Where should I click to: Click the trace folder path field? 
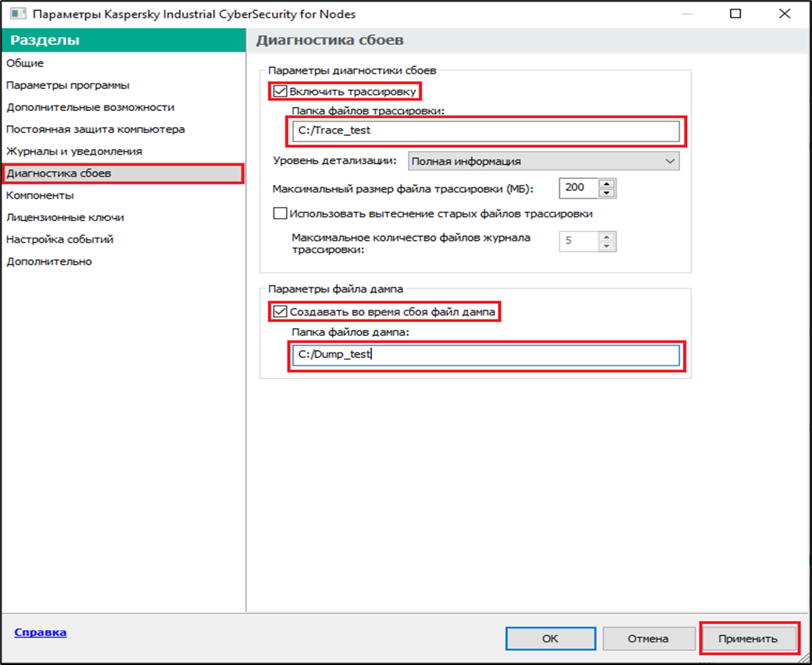pos(485,130)
